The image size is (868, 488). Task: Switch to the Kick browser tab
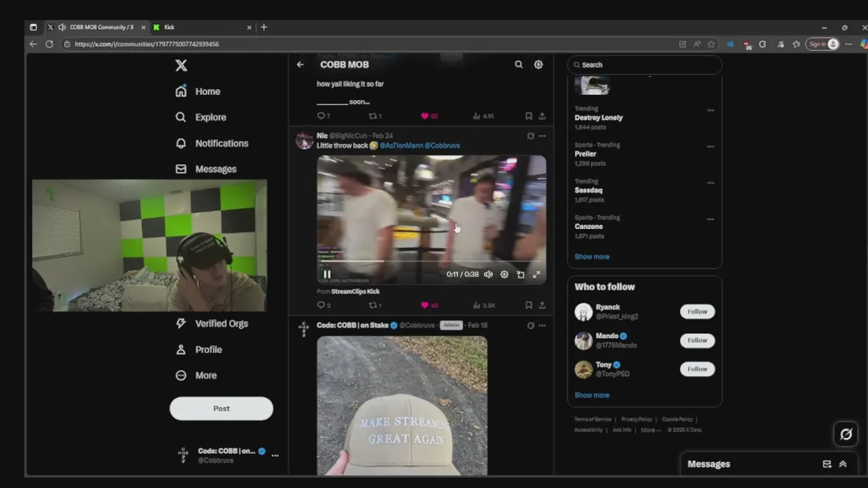202,27
